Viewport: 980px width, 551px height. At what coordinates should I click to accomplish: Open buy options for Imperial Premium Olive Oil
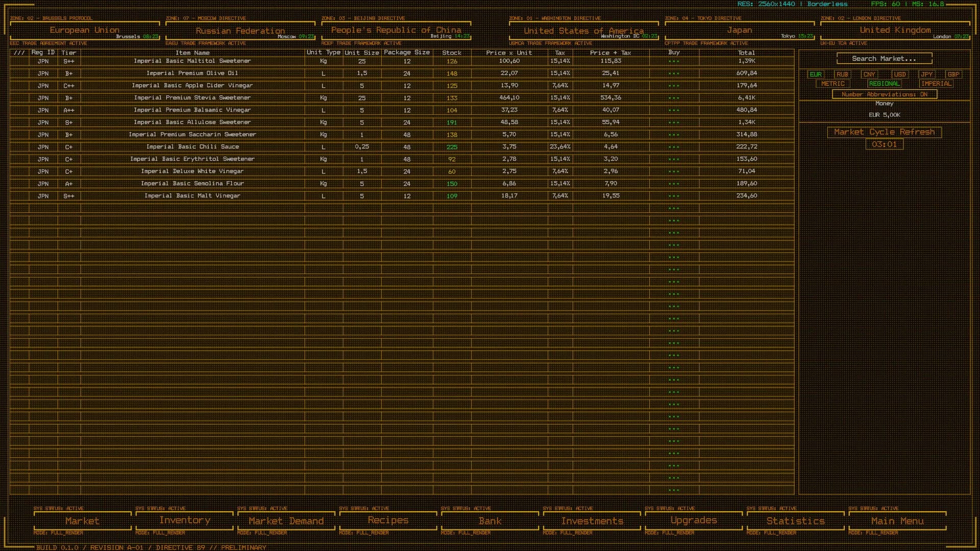coord(674,73)
